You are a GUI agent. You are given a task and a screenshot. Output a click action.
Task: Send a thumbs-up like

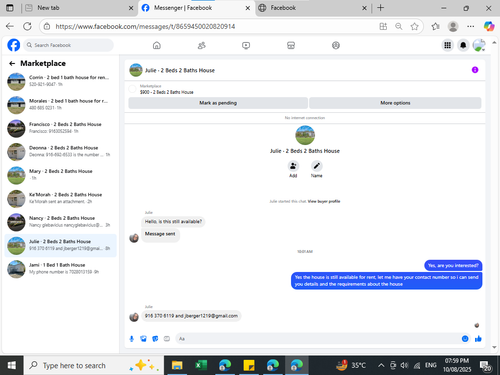(x=478, y=339)
